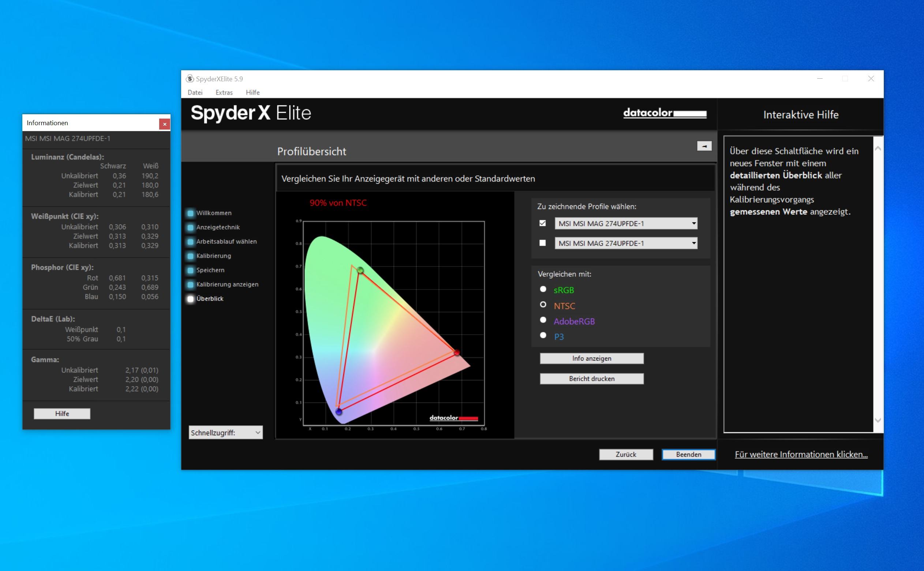Screen dimensions: 924x571
Task: Click the Bericht drucken button
Action: click(591, 379)
